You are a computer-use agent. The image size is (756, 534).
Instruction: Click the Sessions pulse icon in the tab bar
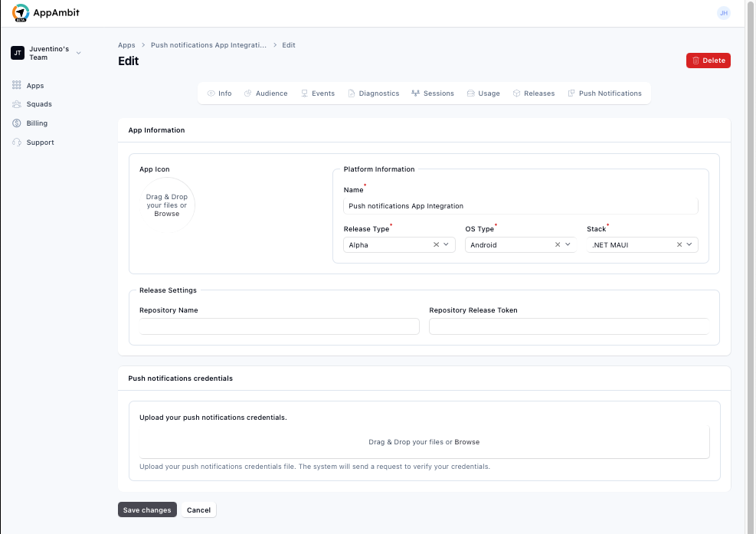pyautogui.click(x=414, y=93)
